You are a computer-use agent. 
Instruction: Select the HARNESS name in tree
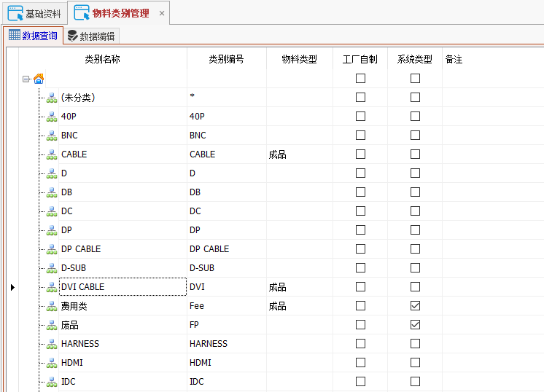click(x=80, y=344)
